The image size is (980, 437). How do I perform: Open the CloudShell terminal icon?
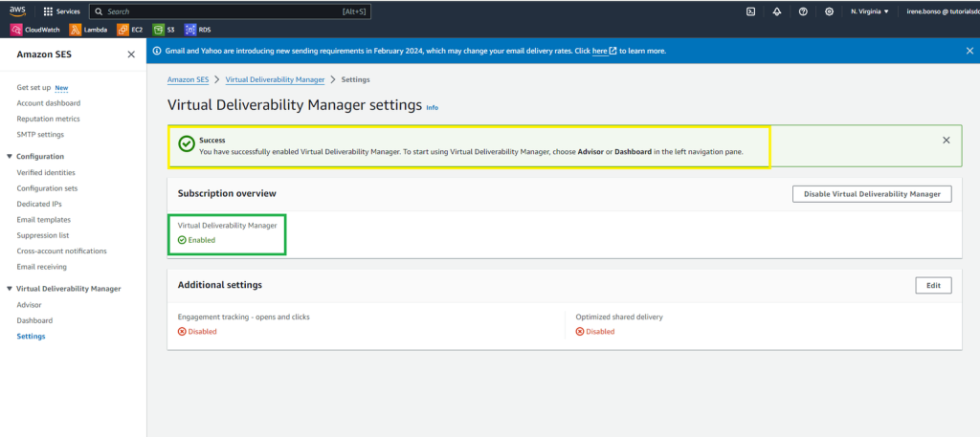point(750,11)
